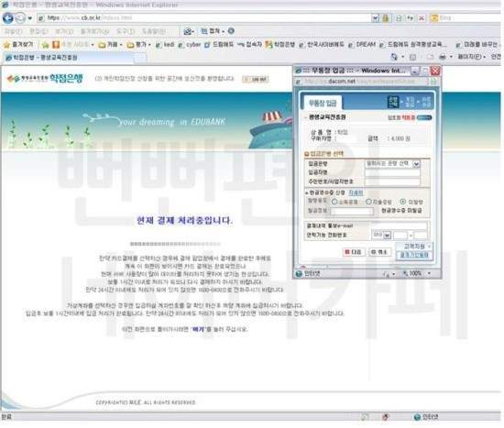Click the first step indicator icon in popup header

pos(393,102)
